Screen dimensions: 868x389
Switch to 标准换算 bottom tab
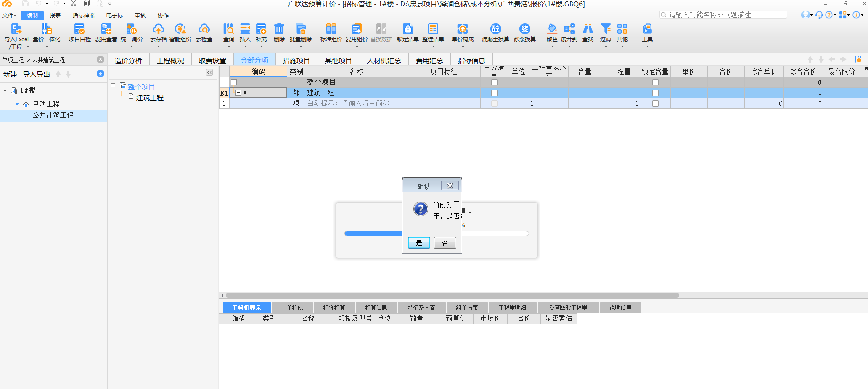point(334,308)
